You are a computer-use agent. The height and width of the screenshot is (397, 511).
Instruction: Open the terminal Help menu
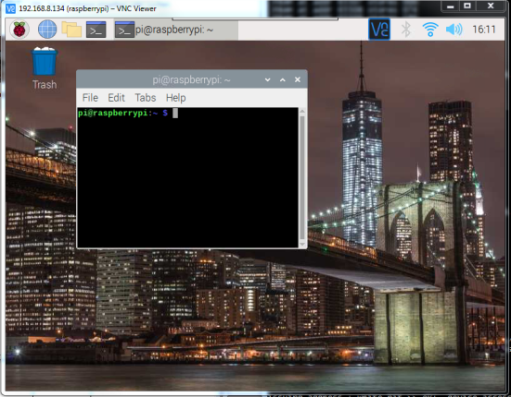pos(176,98)
